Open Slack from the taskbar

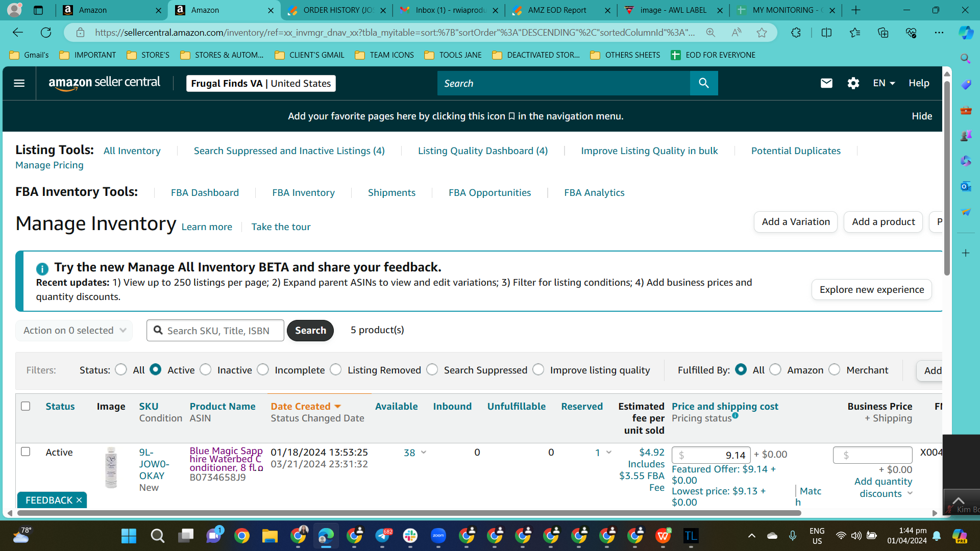(410, 536)
